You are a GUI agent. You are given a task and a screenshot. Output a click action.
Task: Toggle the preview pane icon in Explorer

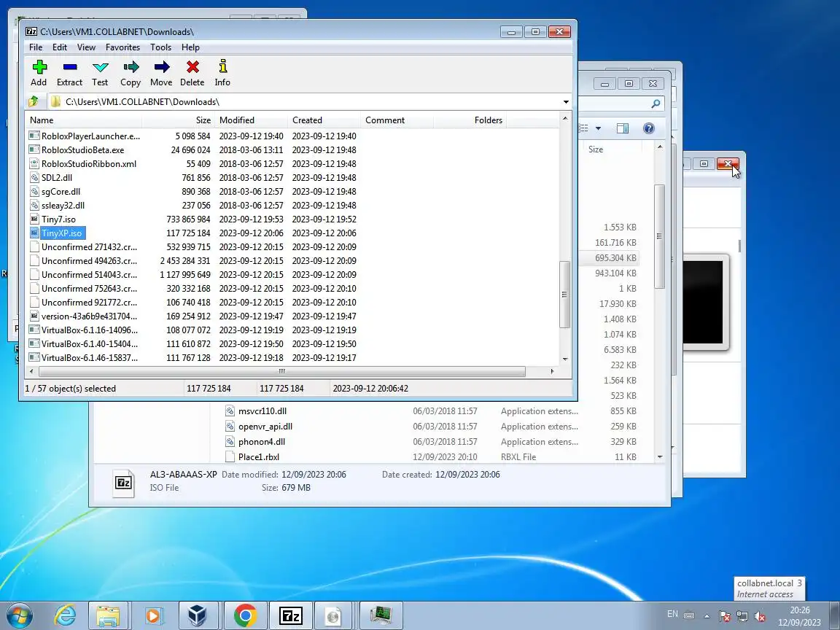tap(623, 128)
